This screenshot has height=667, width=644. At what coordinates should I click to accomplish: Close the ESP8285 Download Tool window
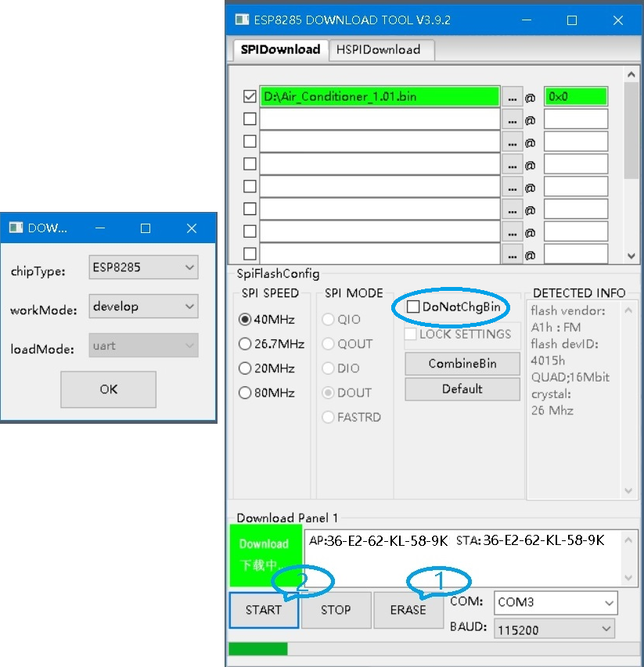coord(618,20)
